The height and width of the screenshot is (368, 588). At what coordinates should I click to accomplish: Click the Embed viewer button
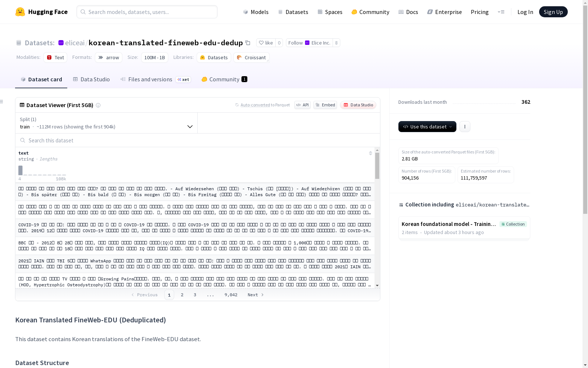325,105
